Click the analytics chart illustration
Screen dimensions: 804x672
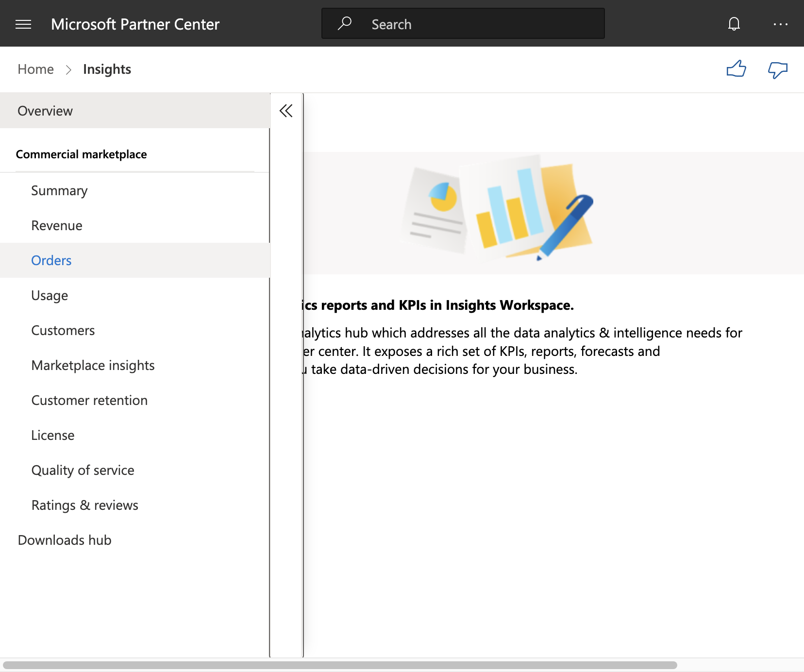pyautogui.click(x=498, y=208)
